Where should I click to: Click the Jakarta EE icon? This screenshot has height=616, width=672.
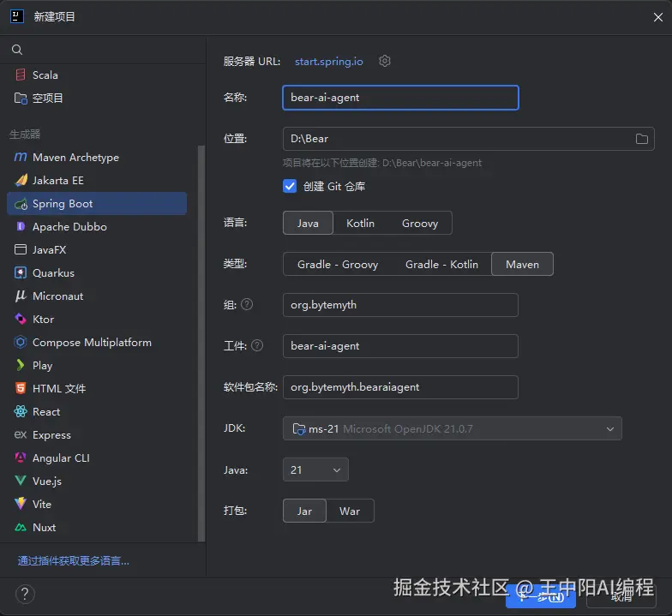pos(21,180)
